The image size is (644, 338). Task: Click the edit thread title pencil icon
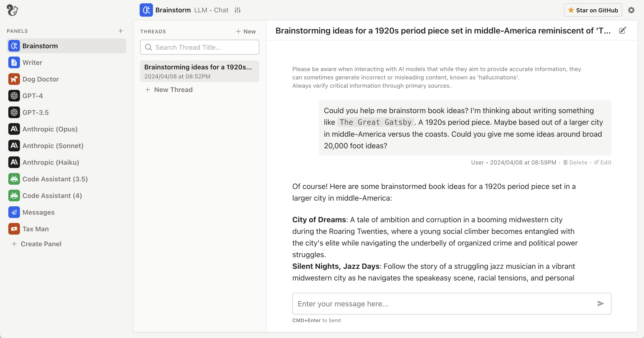[622, 30]
